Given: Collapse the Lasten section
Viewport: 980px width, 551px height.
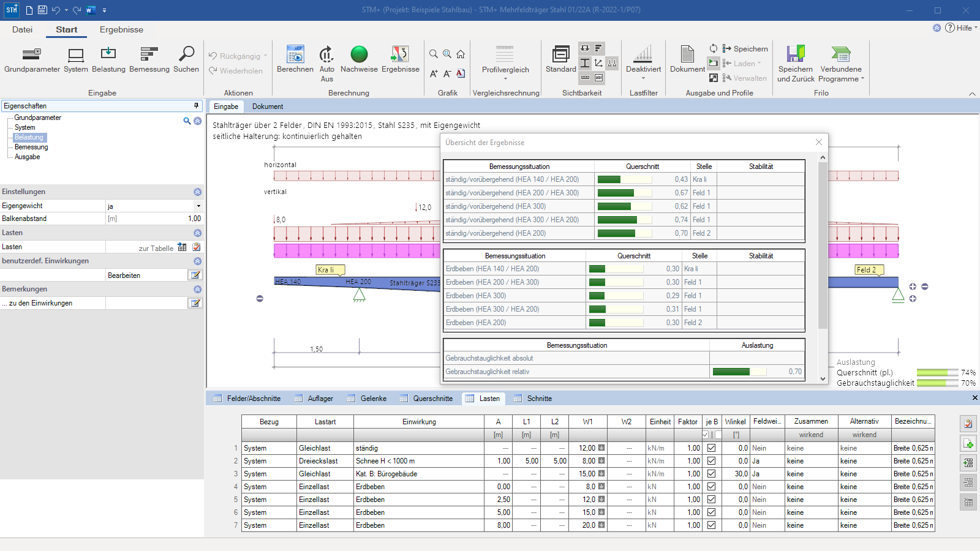Looking at the screenshot, I should (x=197, y=233).
